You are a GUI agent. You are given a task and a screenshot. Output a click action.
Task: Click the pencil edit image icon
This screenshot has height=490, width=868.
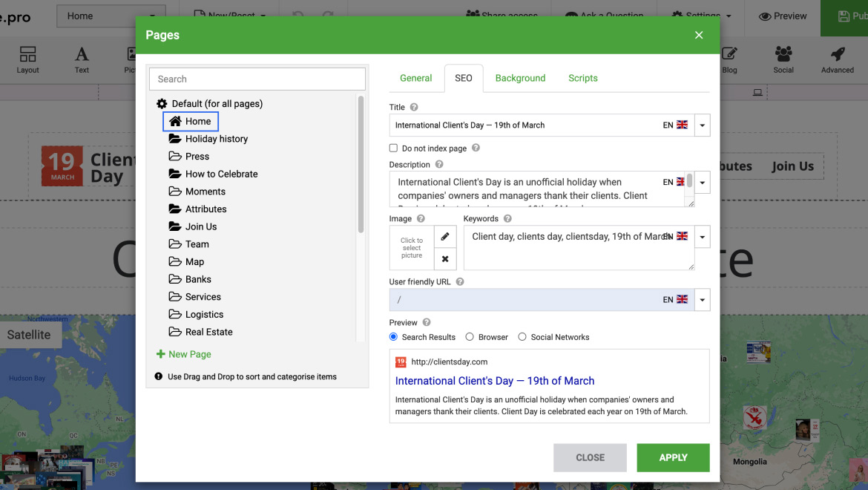[x=445, y=237]
